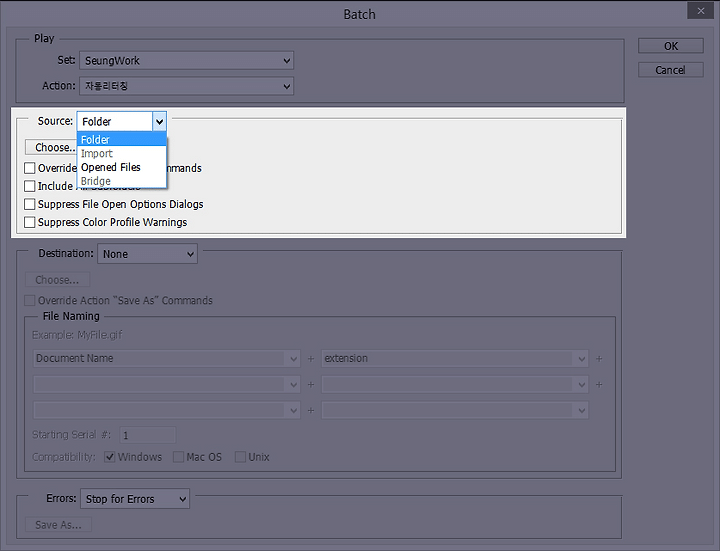Toggle the Mac OS compatibility checkbox
This screenshot has height=551, width=720.
(x=178, y=457)
